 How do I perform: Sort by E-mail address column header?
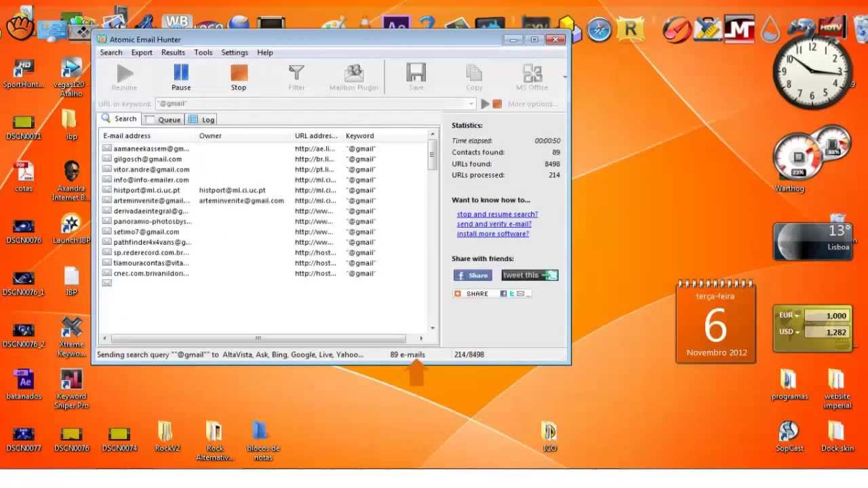pos(149,136)
